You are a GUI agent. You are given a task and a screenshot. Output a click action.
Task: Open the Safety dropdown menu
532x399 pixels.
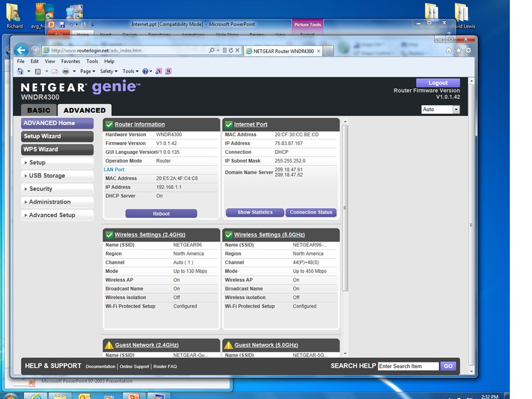coord(109,71)
